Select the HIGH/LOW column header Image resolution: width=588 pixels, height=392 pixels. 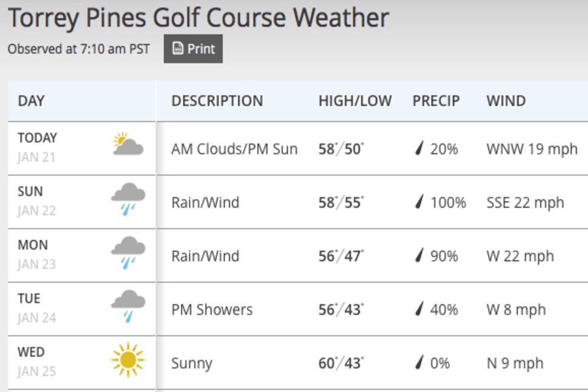pyautogui.click(x=355, y=101)
